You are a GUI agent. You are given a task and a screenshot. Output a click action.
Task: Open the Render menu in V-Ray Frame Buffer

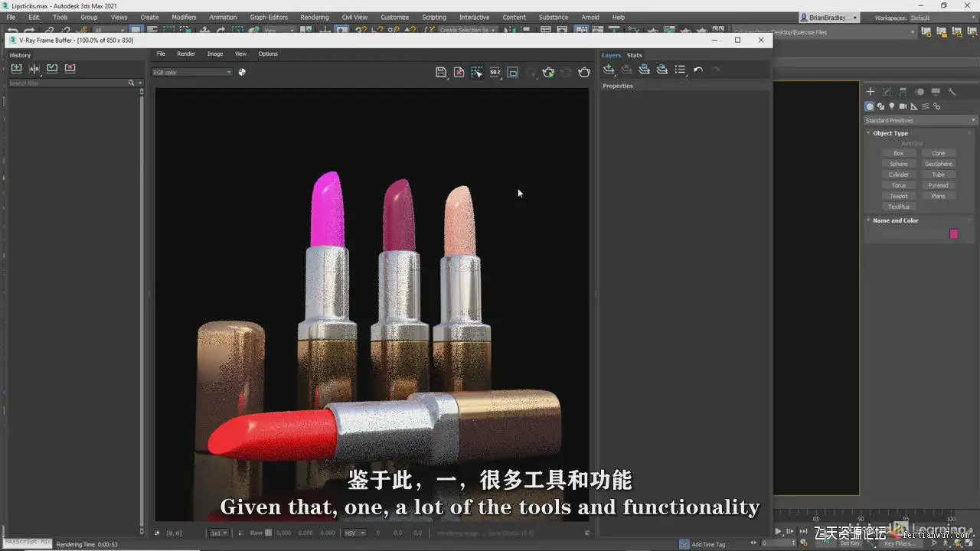[186, 54]
